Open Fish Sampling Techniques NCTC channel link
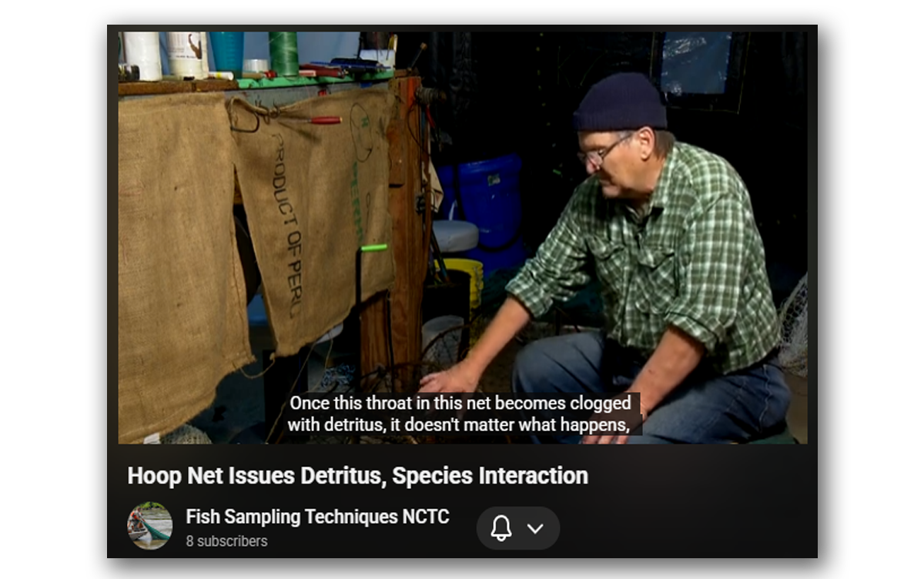The height and width of the screenshot is (579, 924). click(317, 516)
